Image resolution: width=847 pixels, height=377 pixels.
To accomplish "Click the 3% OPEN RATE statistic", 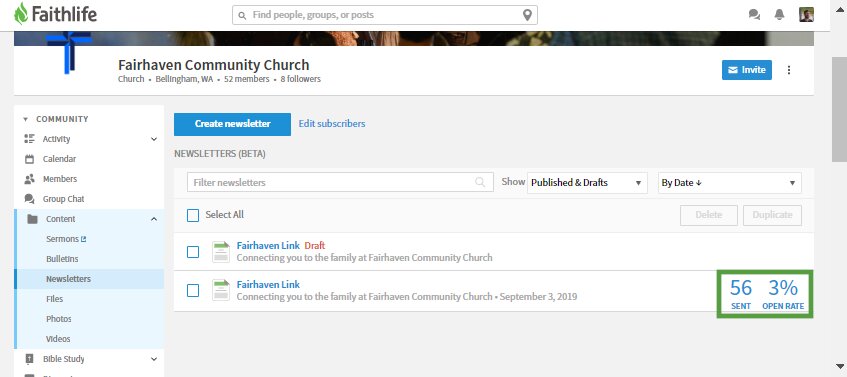I will (783, 294).
